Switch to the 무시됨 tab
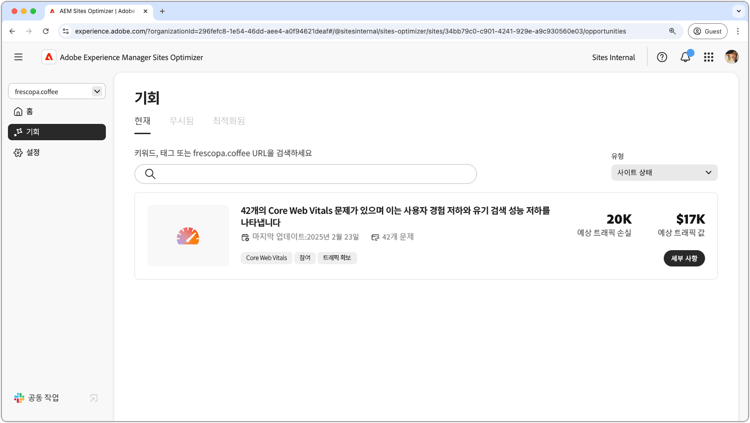The image size is (750, 423). coord(181,121)
